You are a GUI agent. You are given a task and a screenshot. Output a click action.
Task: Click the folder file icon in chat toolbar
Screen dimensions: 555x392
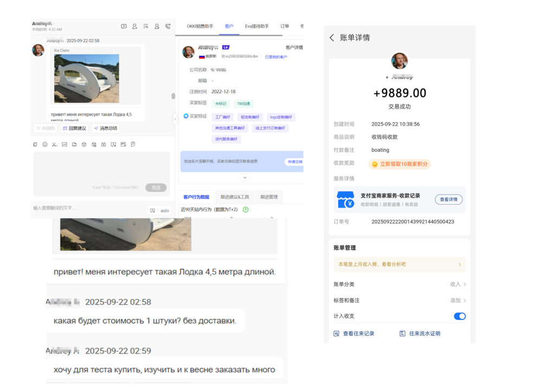pos(74,145)
